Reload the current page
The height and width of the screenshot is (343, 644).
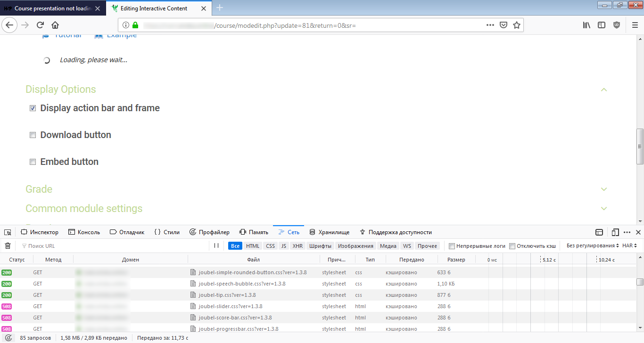40,25
